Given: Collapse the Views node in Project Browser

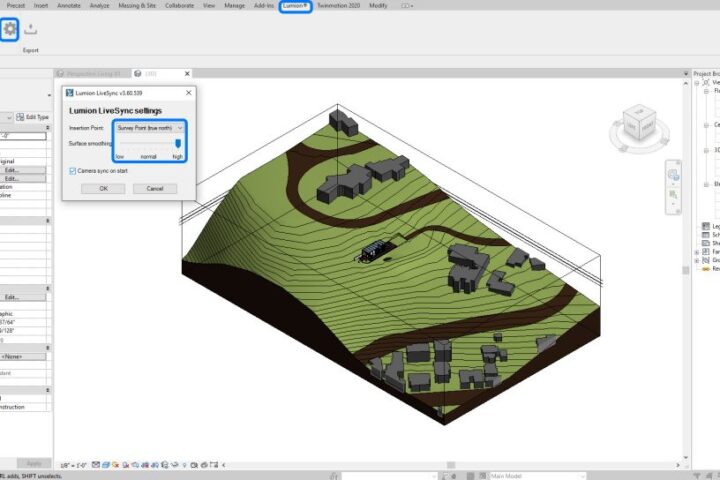Looking at the screenshot, I should (697, 83).
